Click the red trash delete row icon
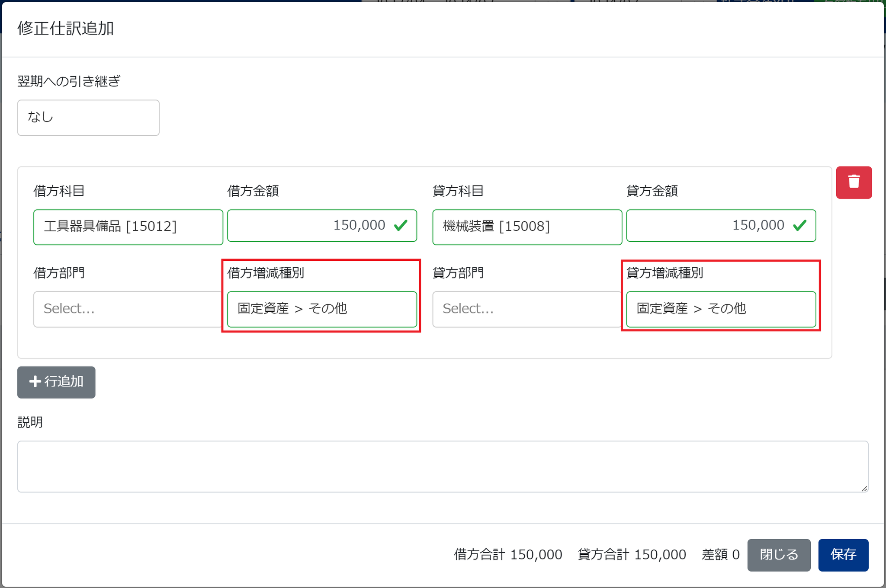The width and height of the screenshot is (886, 588). (x=854, y=182)
